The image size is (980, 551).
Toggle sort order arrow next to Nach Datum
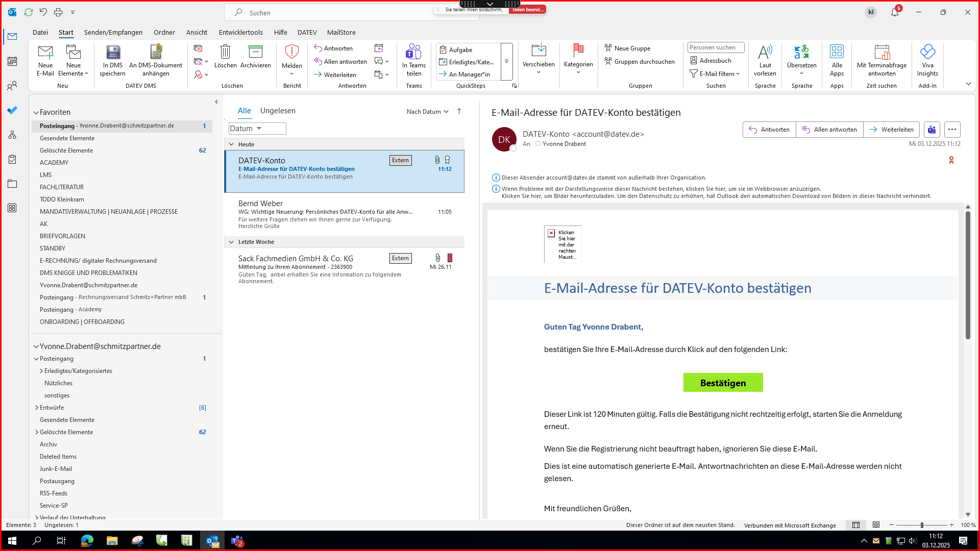(x=459, y=111)
